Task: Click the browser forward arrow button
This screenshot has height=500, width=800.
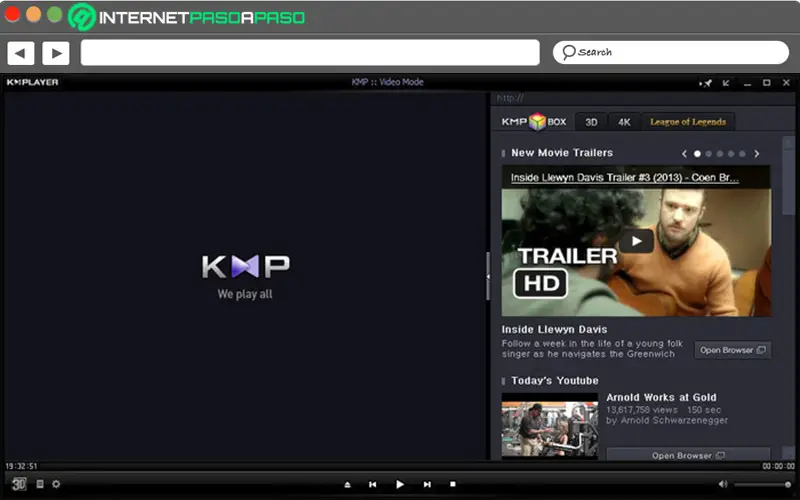Action: point(56,53)
